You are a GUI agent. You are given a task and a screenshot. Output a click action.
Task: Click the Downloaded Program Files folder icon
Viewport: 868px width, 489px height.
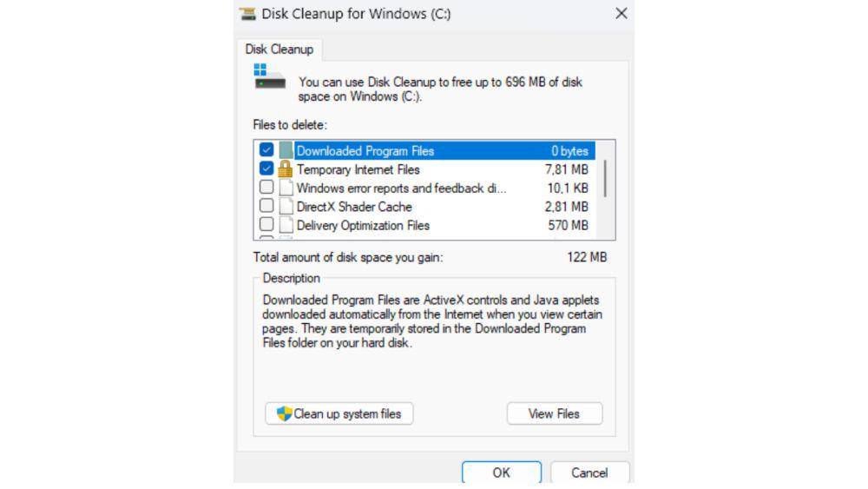[x=286, y=150]
